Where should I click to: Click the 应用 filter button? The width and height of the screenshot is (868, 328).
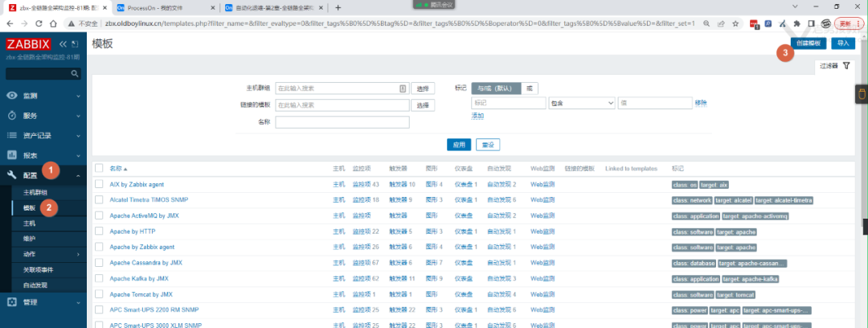pos(459,145)
